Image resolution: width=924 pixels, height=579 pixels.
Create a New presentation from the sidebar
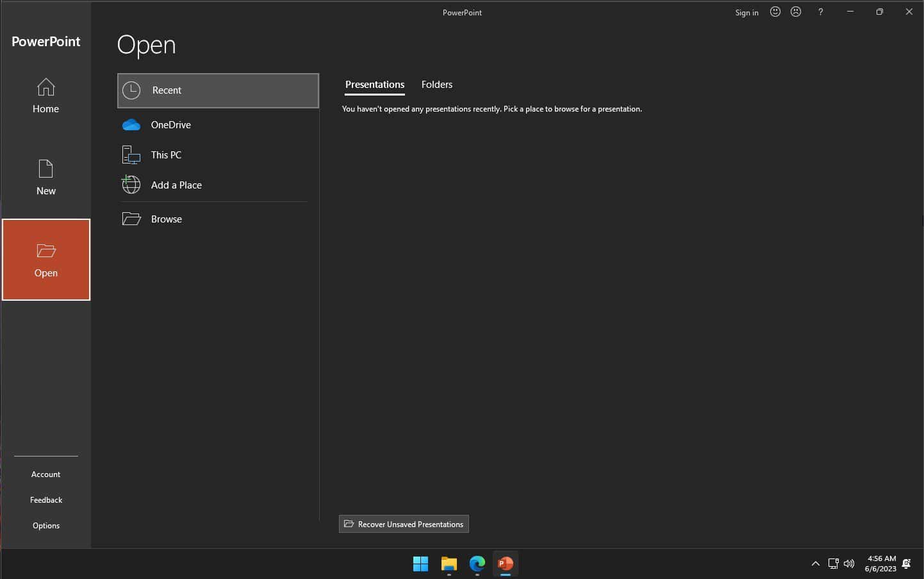[45, 178]
